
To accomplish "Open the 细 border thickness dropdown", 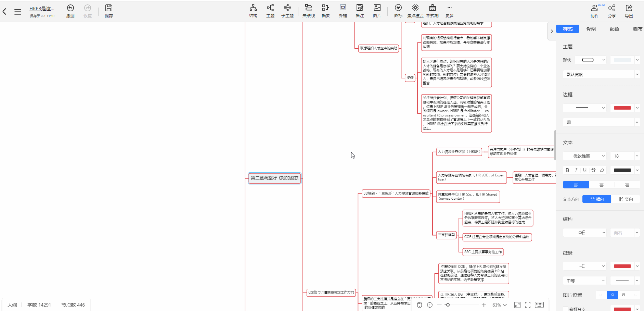I will [601, 122].
